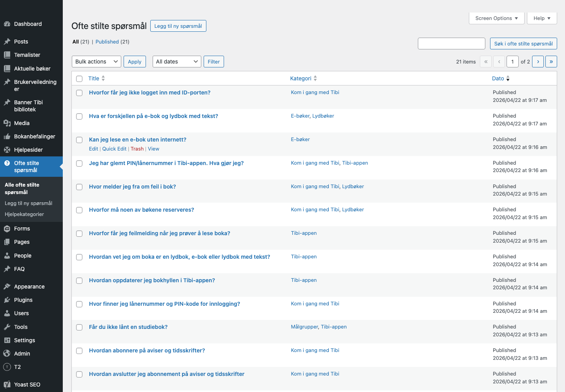This screenshot has width=565, height=392.
Task: Click the People person icon
Action: [7, 256]
